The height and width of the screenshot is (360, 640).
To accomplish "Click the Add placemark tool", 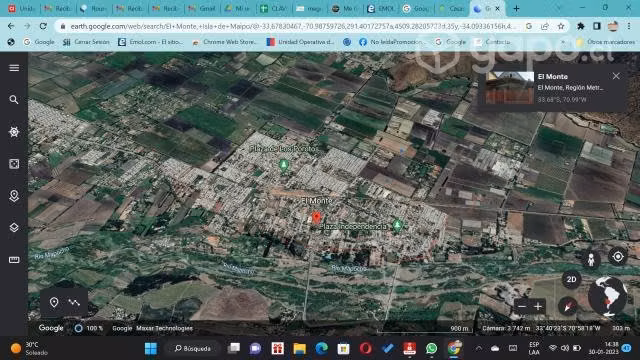I will tap(54, 302).
